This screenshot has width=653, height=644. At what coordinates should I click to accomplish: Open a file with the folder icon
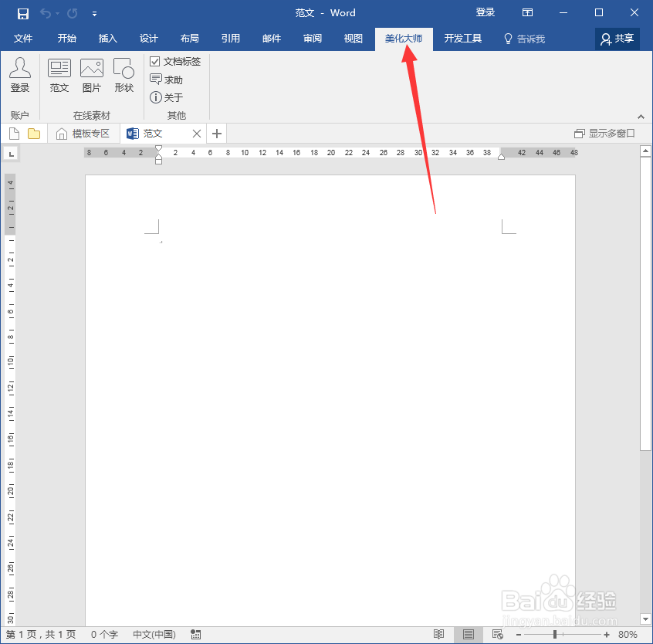34,134
